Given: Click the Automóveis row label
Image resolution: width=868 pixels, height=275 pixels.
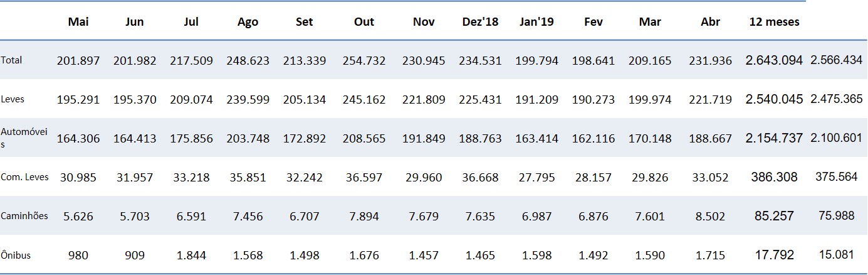Looking at the screenshot, I should coord(24,139).
